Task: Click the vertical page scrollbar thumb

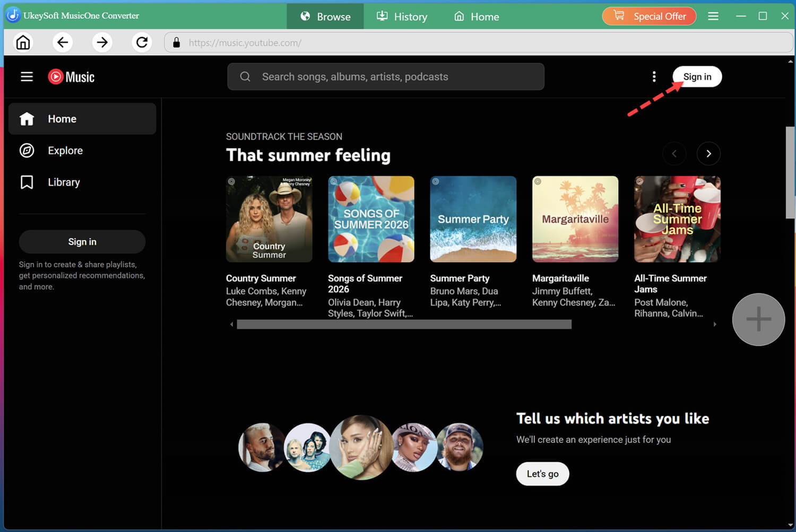Action: pyautogui.click(x=790, y=172)
